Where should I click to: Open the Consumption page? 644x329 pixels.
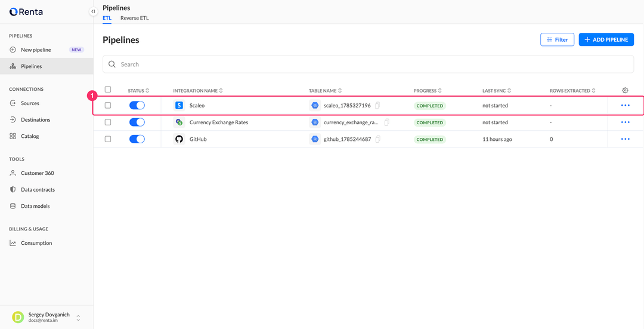pos(47,243)
